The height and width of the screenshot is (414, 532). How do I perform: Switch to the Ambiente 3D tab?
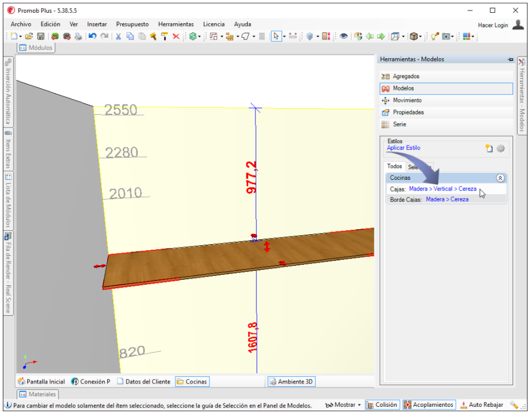click(292, 381)
